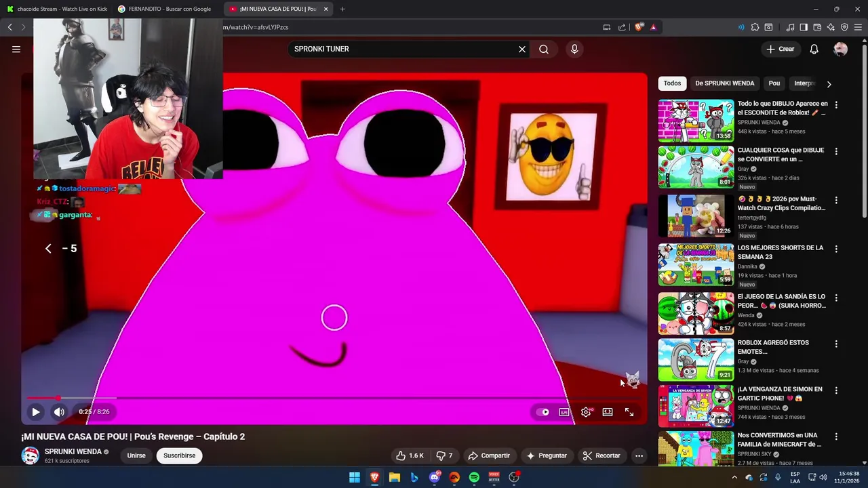868x488 pixels.
Task: Start voice search with the microphone
Action: point(574,49)
